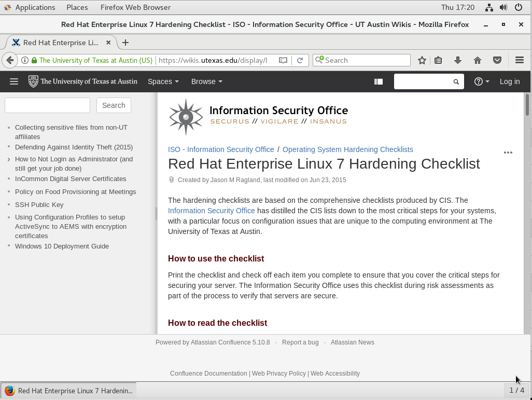Open the Places menu
Screen dimensions: 532x400
pyautogui.click(x=77, y=7)
